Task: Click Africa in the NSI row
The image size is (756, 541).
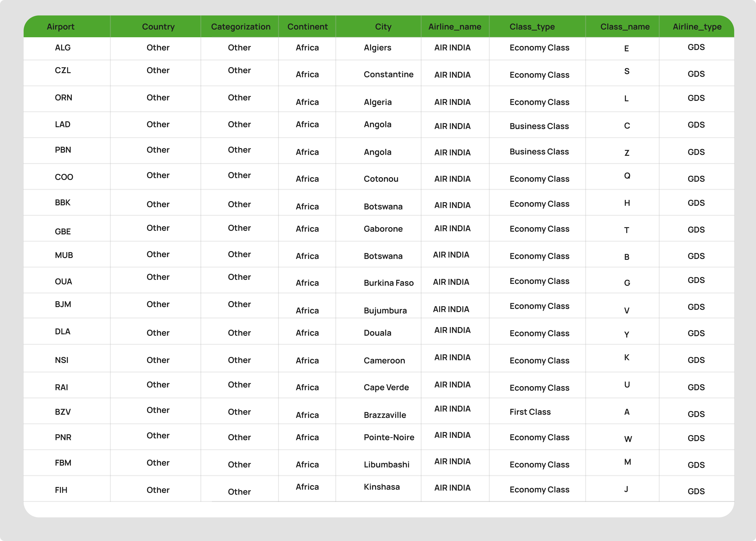Action: 307,360
